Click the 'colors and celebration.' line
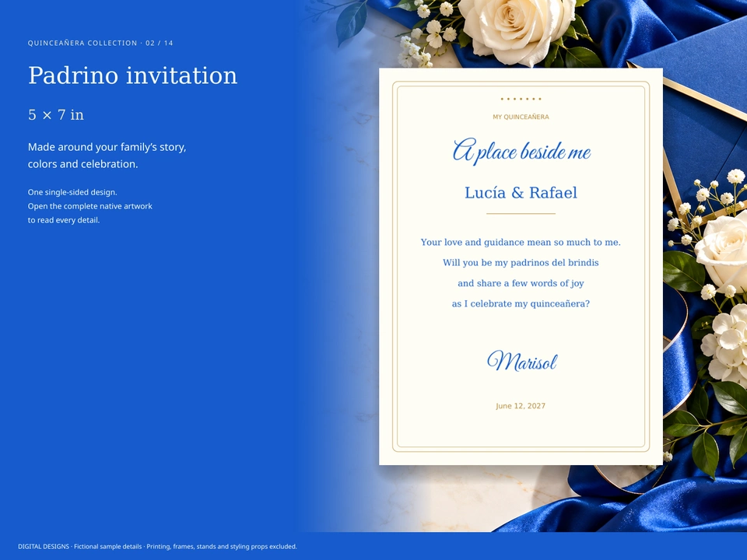 point(83,164)
